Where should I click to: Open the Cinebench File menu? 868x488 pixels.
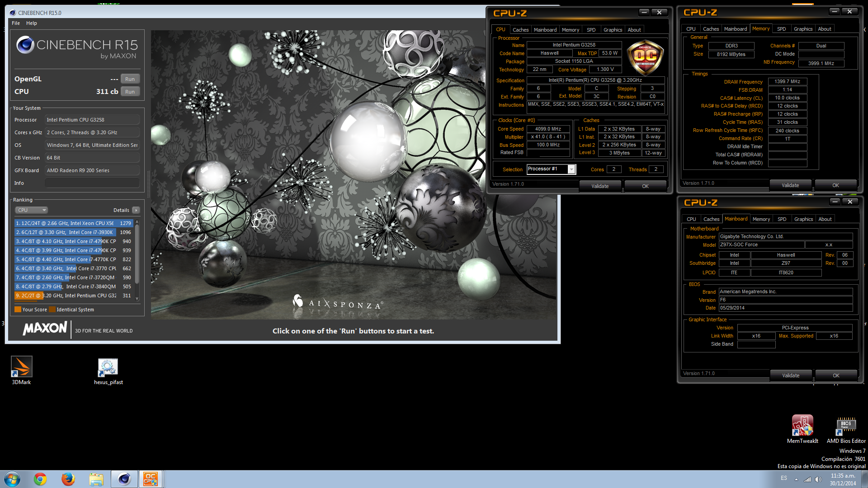[x=16, y=23]
